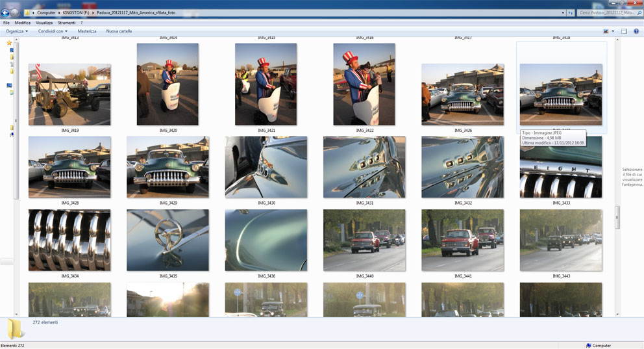Select the IMG_3440 red truck thumbnail
The image size is (644, 349).
364,240
